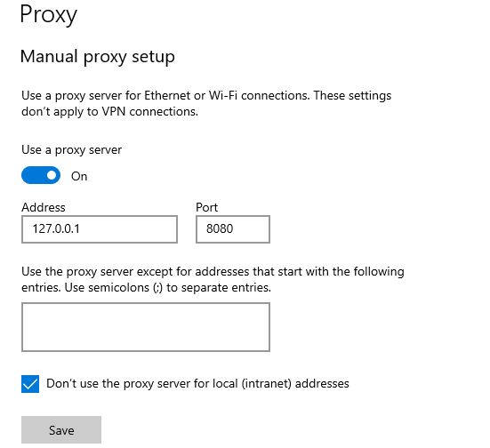The width and height of the screenshot is (490, 448).
Task: Click the checkmark icon in the blue checkbox
Action: click(x=30, y=384)
